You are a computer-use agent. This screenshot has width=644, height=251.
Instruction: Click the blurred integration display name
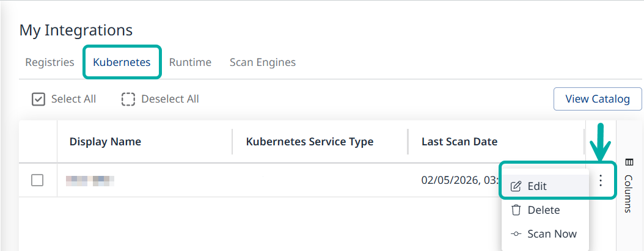coord(90,180)
